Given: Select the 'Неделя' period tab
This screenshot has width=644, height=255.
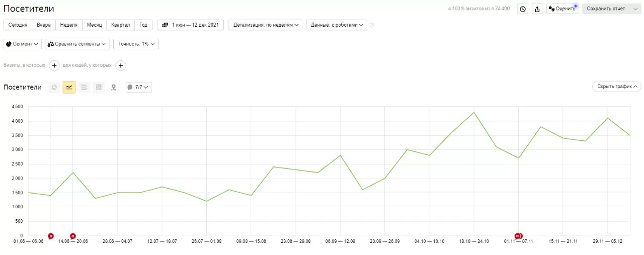Looking at the screenshot, I should click(69, 25).
